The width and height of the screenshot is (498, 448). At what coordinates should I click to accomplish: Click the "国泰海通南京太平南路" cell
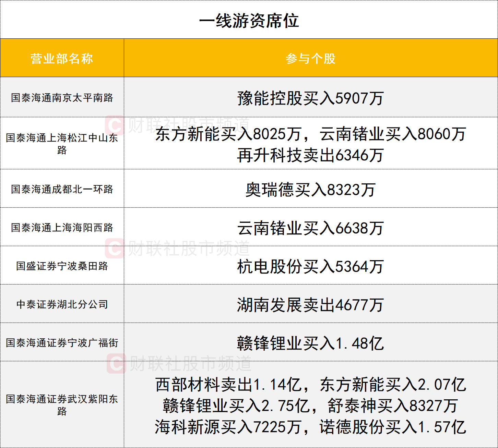(62, 97)
